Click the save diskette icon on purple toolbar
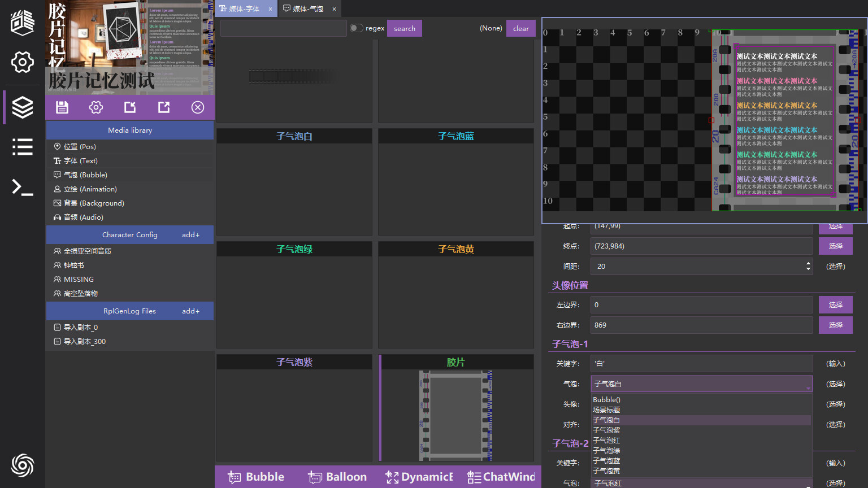 [62, 107]
